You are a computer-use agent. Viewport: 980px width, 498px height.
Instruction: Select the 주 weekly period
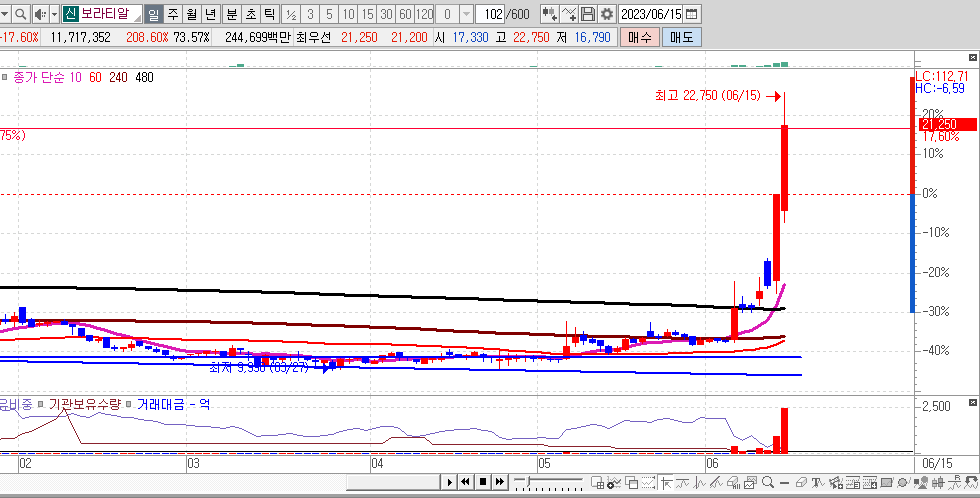tap(172, 14)
